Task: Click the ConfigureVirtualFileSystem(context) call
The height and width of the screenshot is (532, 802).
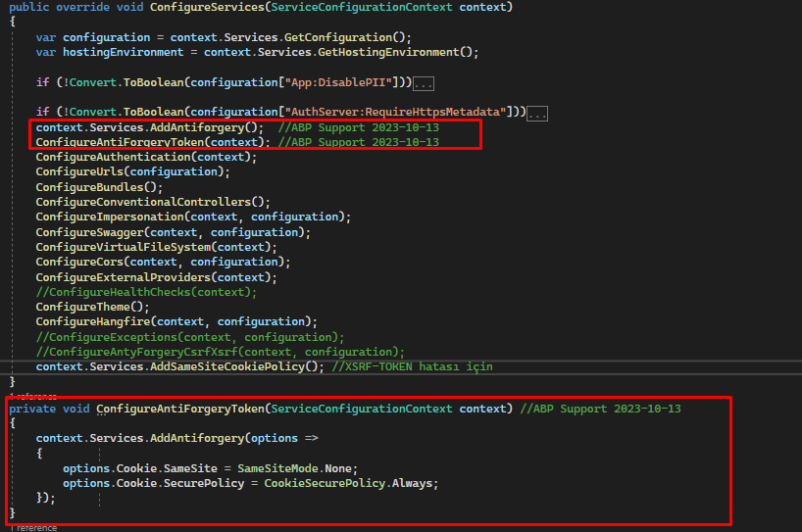Action: pos(149,247)
